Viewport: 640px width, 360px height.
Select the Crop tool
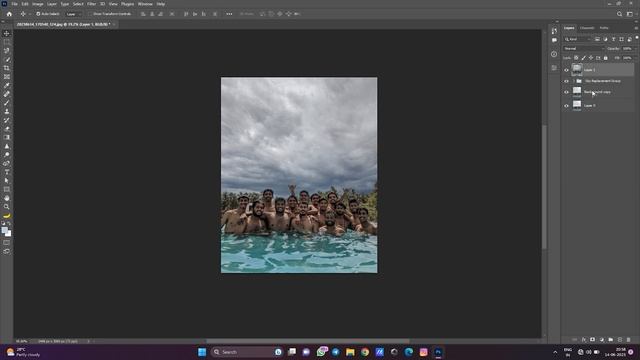pyautogui.click(x=7, y=68)
